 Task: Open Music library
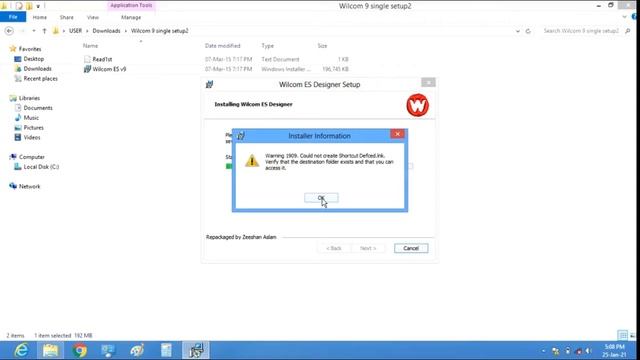(31, 118)
